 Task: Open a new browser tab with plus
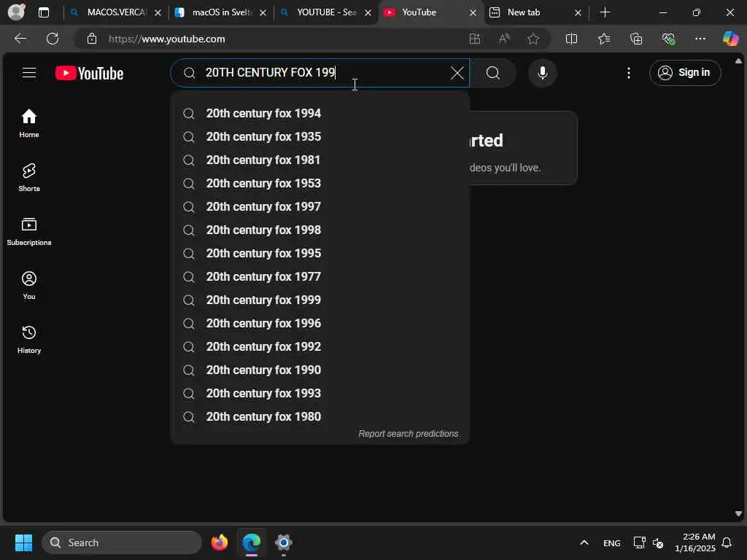(605, 12)
